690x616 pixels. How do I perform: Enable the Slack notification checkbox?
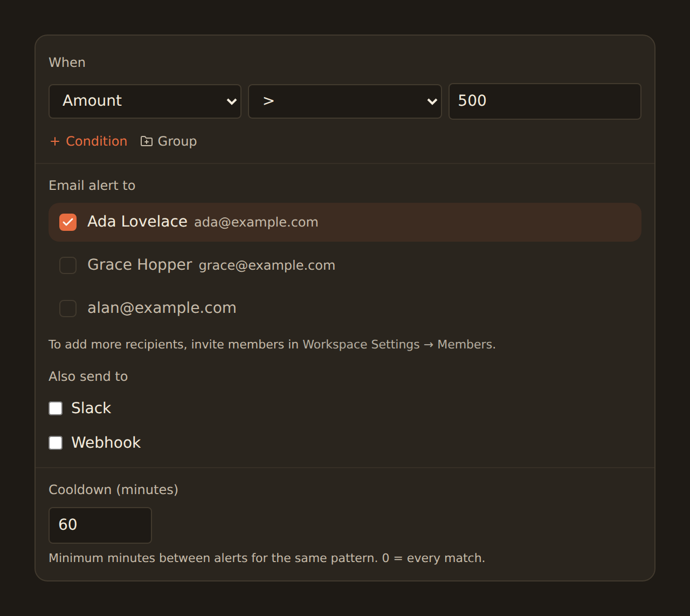click(x=56, y=408)
